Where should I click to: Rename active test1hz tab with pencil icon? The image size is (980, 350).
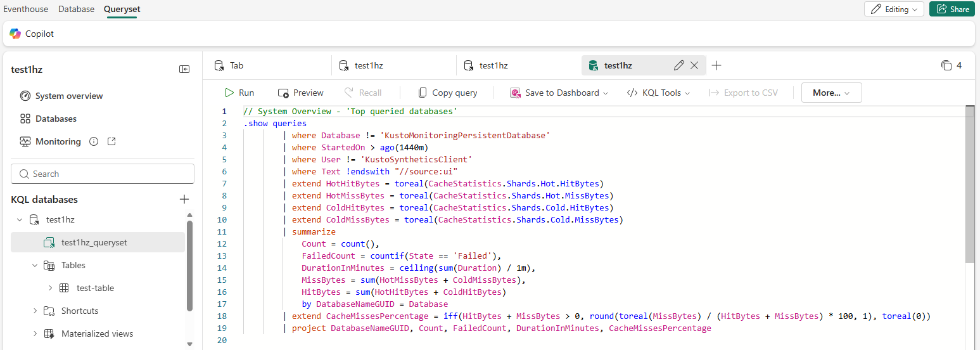coord(679,65)
